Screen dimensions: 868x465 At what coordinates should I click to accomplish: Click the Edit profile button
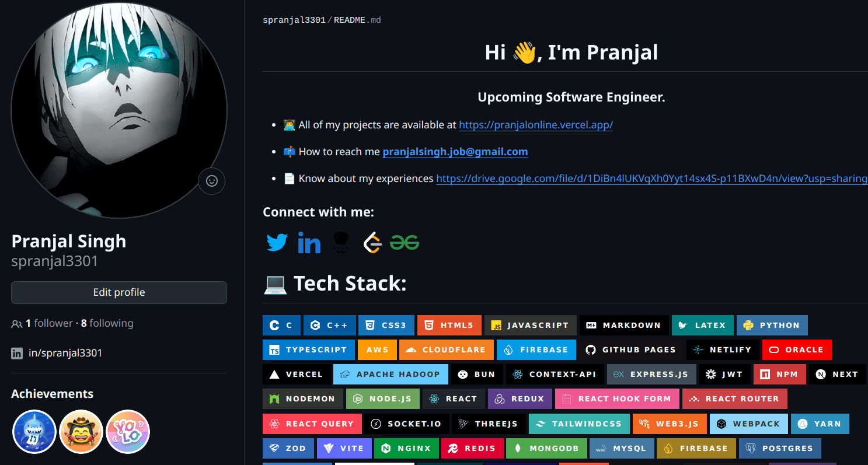pyautogui.click(x=119, y=292)
